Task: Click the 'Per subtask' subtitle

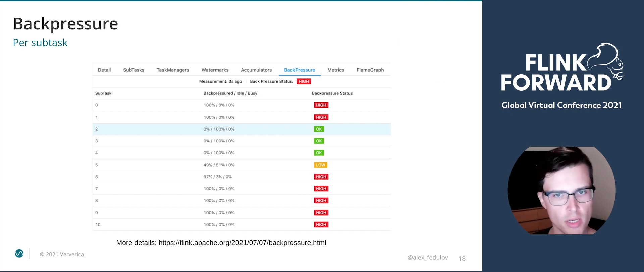Action: click(40, 43)
